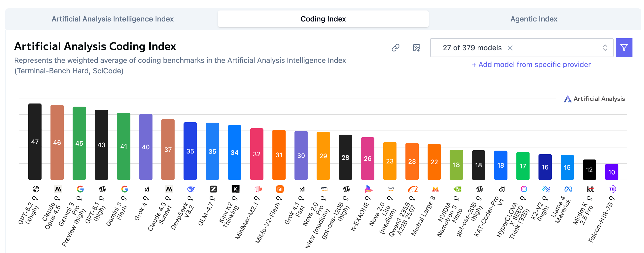
Task: Click the GPT-5.2 (xhigh) bar showing 47
Action: (x=35, y=141)
